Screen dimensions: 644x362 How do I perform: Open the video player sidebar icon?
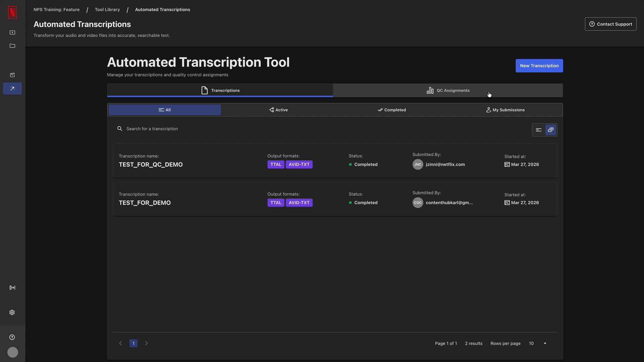(x=12, y=33)
